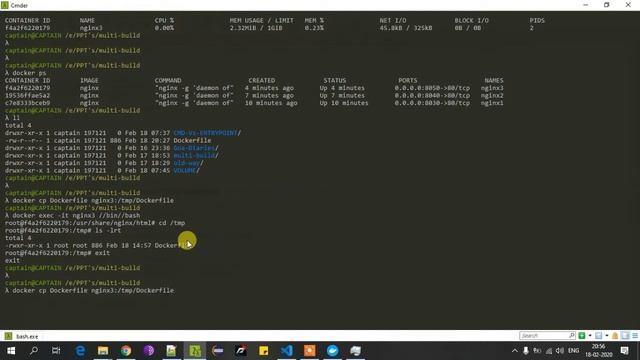Click the Cmder icon in the title bar

(5, 5)
